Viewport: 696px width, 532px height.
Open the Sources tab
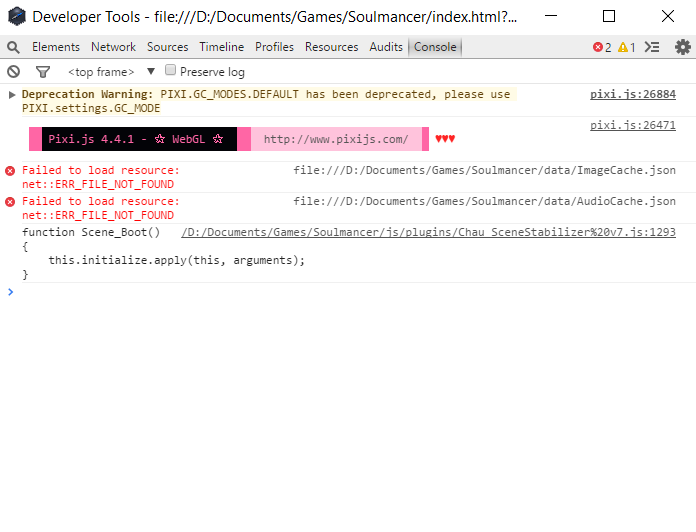pyautogui.click(x=167, y=47)
